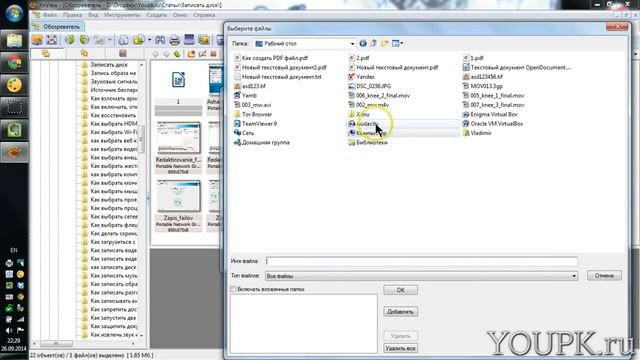Select the Библиотеки item
This screenshot has height=360, width=640.
pyautogui.click(x=368, y=142)
